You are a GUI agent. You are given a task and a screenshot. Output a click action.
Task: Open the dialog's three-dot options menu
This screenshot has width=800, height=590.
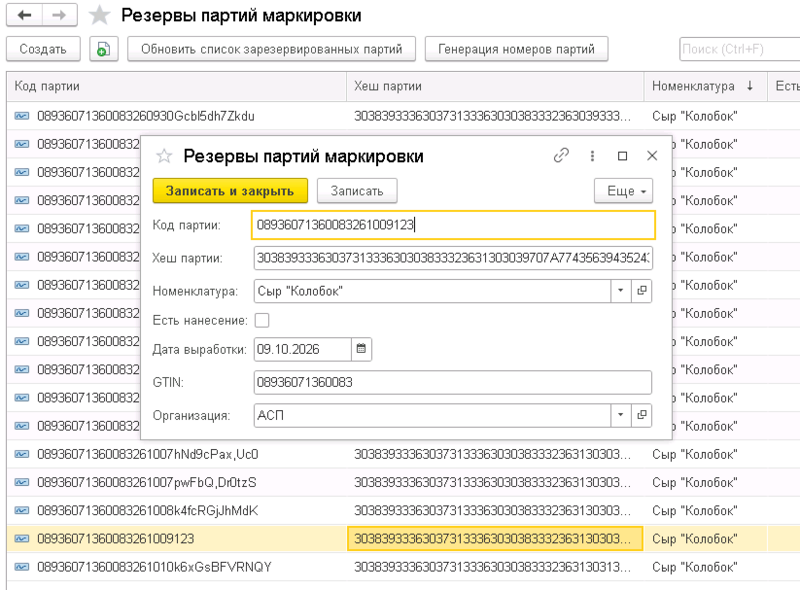tap(592, 156)
